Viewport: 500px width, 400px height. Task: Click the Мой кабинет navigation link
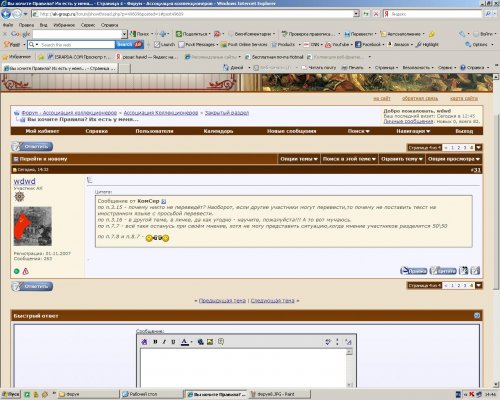pyautogui.click(x=42, y=131)
